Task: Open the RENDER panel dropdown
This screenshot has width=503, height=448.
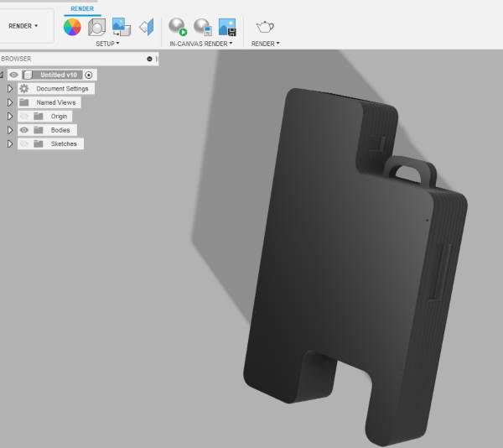Action: point(265,44)
